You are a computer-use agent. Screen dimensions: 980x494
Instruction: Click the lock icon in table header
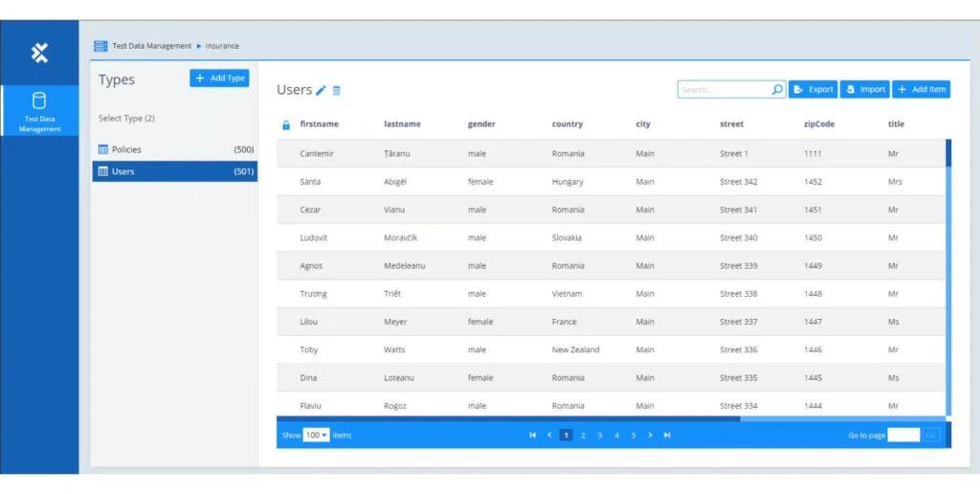(285, 124)
